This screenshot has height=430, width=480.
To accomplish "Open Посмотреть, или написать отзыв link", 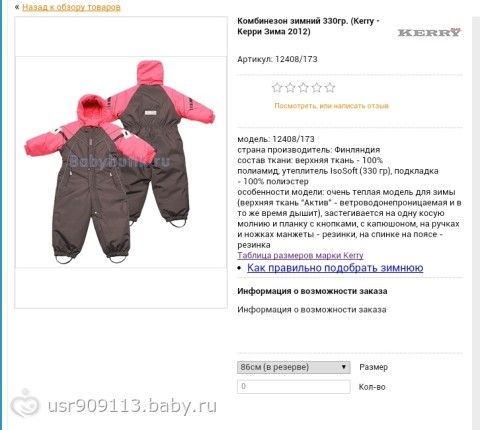I will click(x=331, y=106).
